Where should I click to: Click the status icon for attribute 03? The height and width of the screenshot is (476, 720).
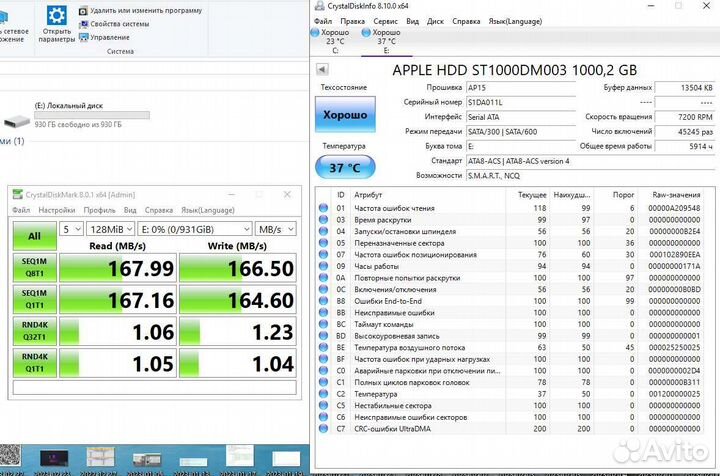coord(323,219)
